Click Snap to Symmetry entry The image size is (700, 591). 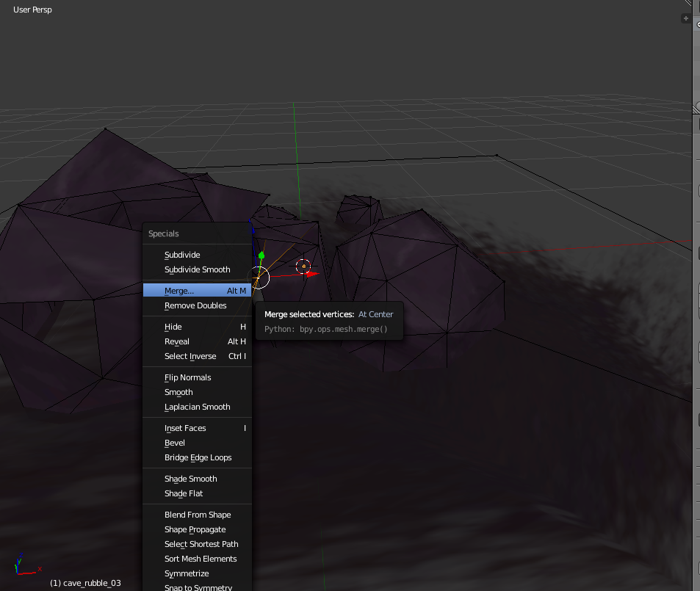click(x=197, y=587)
